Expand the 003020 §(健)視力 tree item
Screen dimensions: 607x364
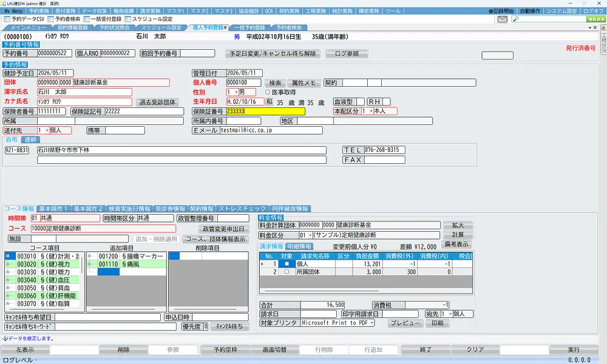[x=8, y=264]
